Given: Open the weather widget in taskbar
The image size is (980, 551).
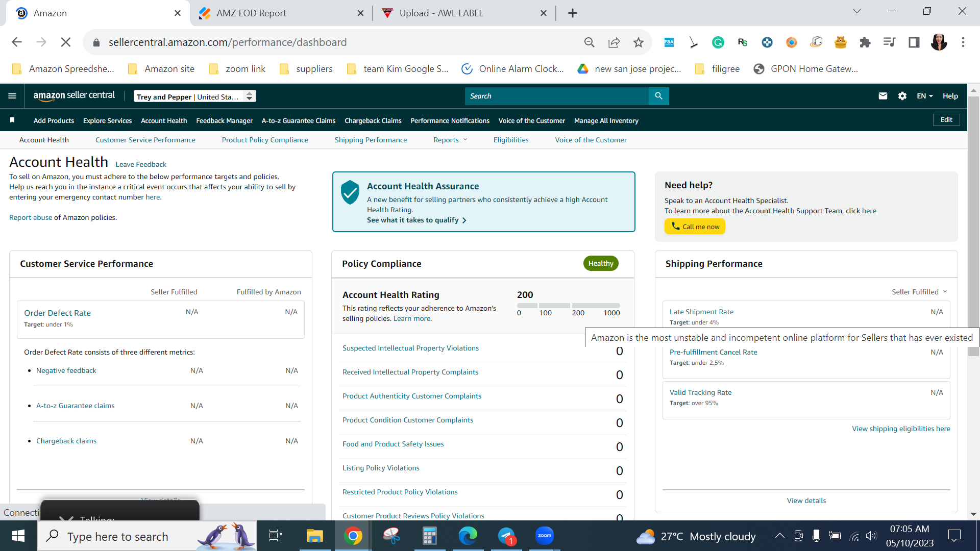Looking at the screenshot, I should (696, 537).
